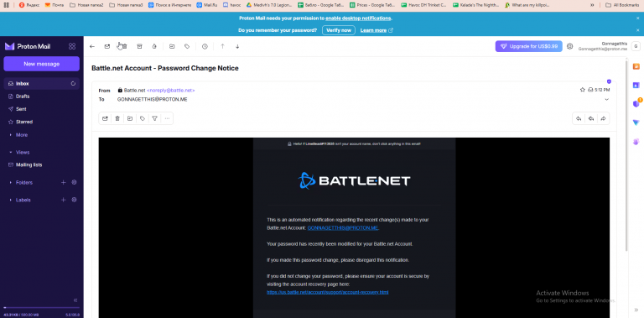The height and width of the screenshot is (318, 644).
Task: Open the Proton app switcher grid icon
Action: [x=72, y=46]
